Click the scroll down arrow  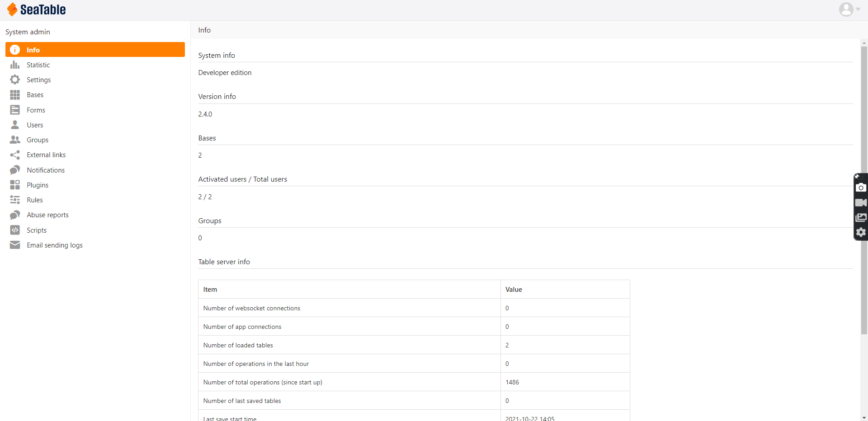tap(864, 418)
